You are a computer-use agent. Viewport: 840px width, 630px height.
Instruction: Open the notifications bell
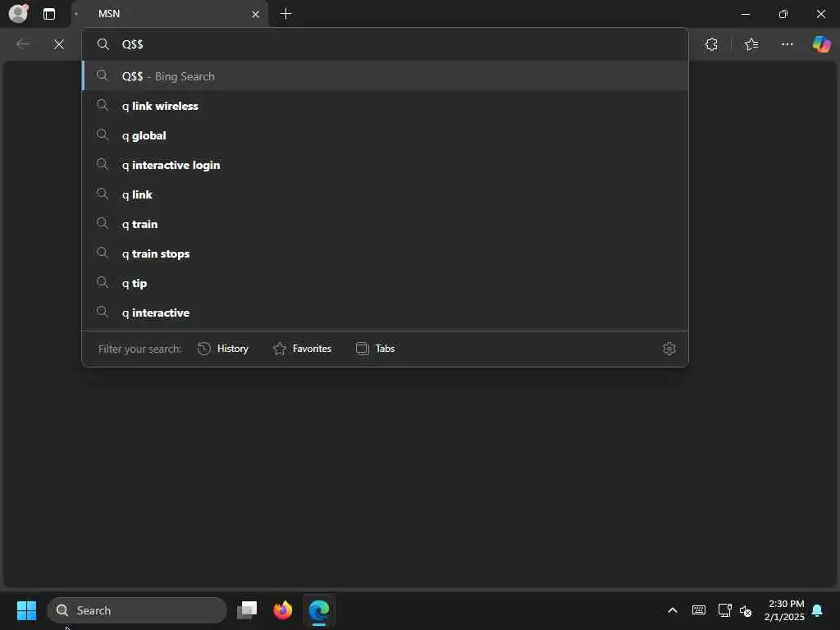coord(818,610)
